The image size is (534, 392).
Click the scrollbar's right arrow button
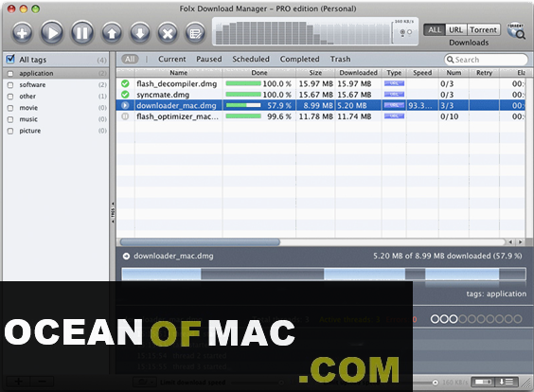tap(520, 242)
